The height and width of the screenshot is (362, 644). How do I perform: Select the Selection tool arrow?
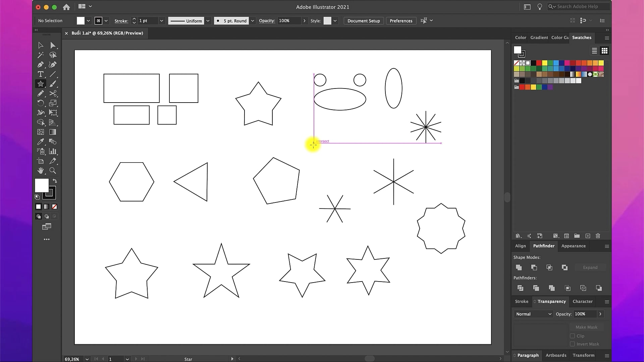click(41, 45)
